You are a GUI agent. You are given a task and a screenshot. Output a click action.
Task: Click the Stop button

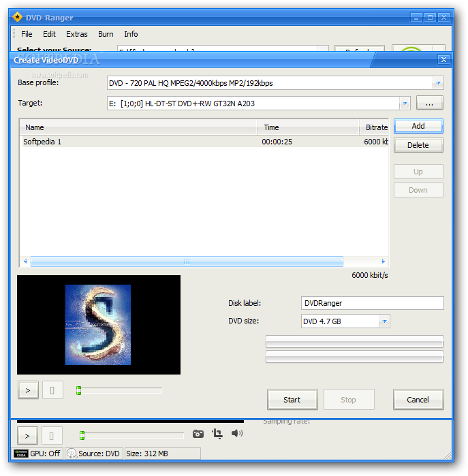(x=349, y=400)
